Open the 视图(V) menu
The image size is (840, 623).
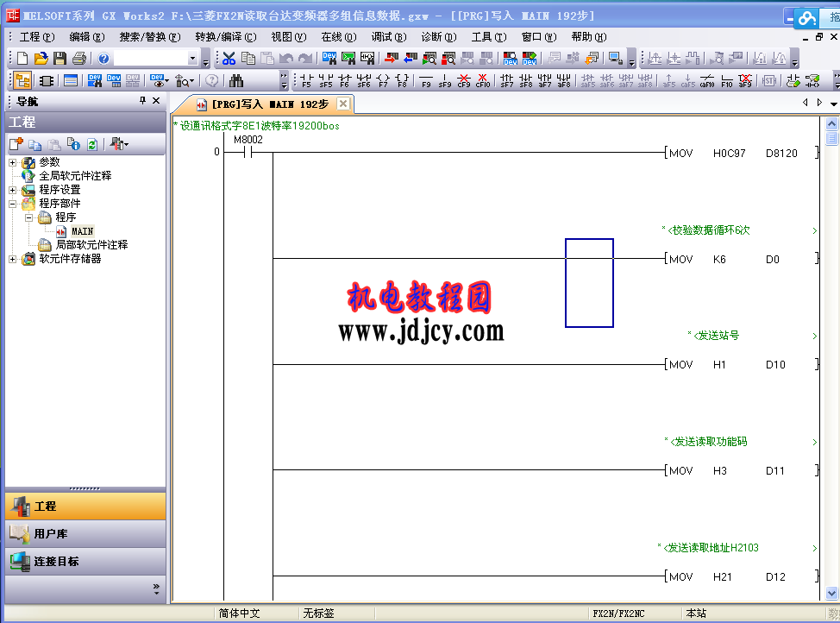tap(289, 37)
